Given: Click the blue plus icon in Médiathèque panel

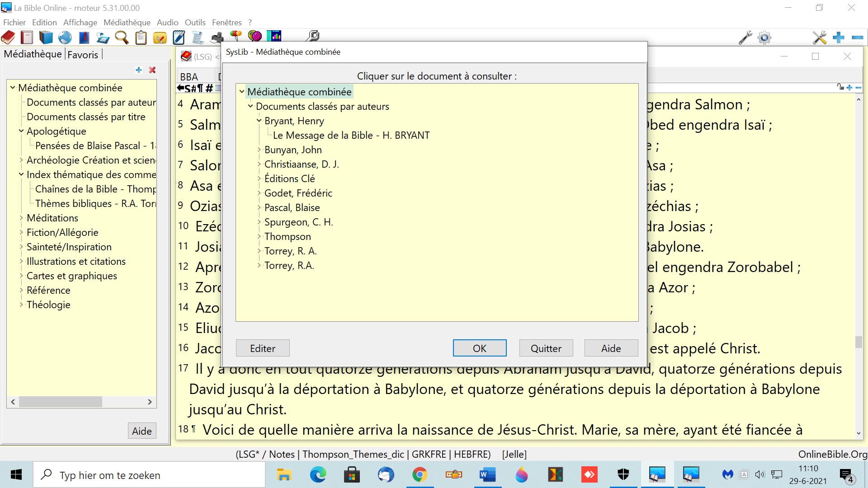Looking at the screenshot, I should [139, 70].
